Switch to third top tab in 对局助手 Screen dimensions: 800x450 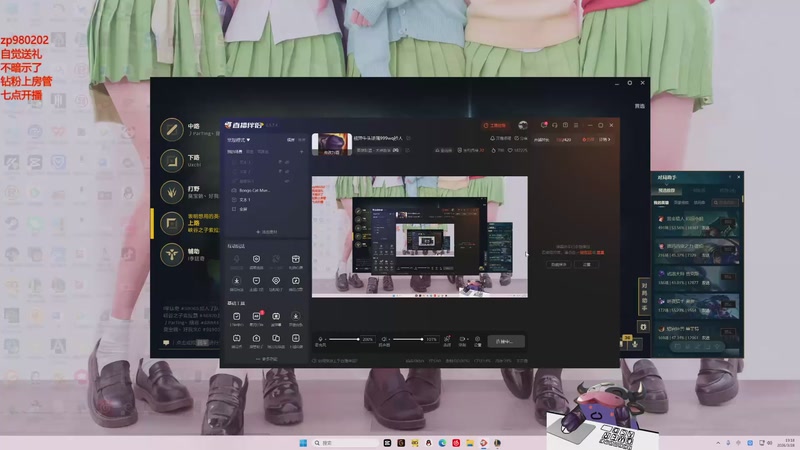click(x=727, y=190)
